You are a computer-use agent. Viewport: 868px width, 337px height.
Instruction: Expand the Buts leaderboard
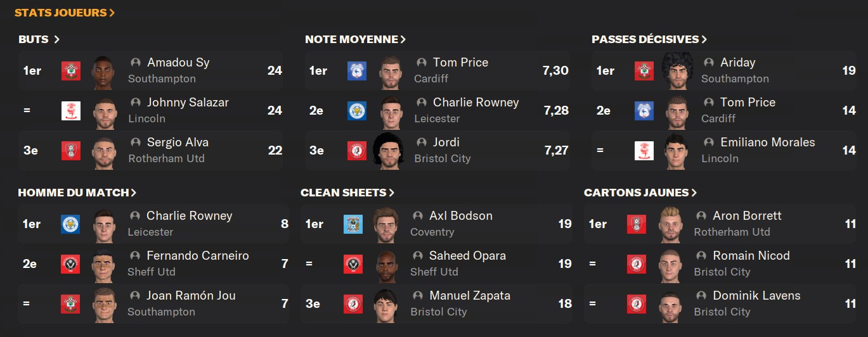[39, 39]
